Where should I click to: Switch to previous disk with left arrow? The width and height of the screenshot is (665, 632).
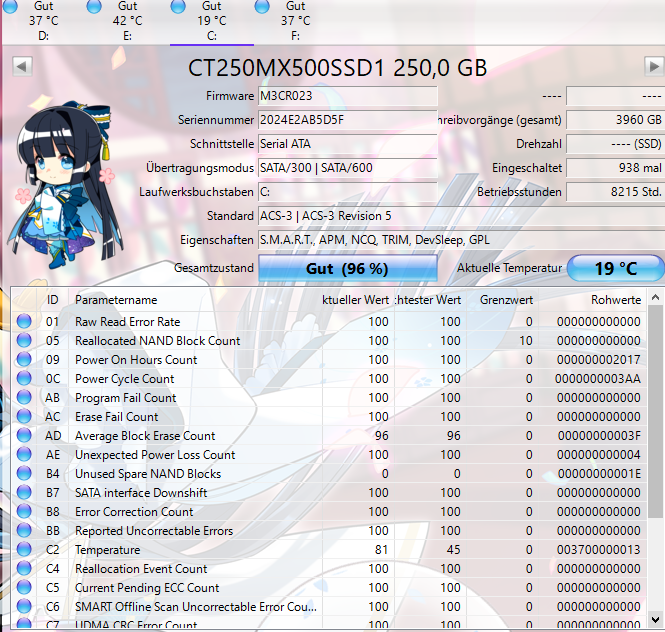click(x=22, y=67)
